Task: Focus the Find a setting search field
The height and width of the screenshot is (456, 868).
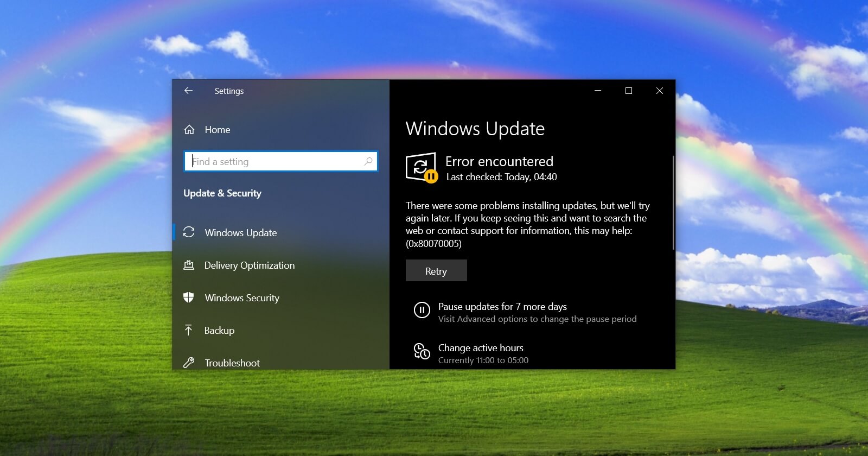Action: click(x=277, y=162)
